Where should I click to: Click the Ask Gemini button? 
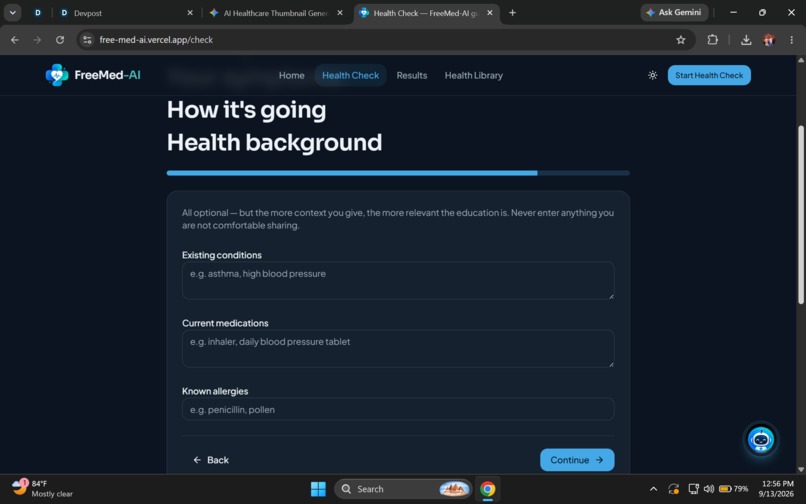pos(674,12)
